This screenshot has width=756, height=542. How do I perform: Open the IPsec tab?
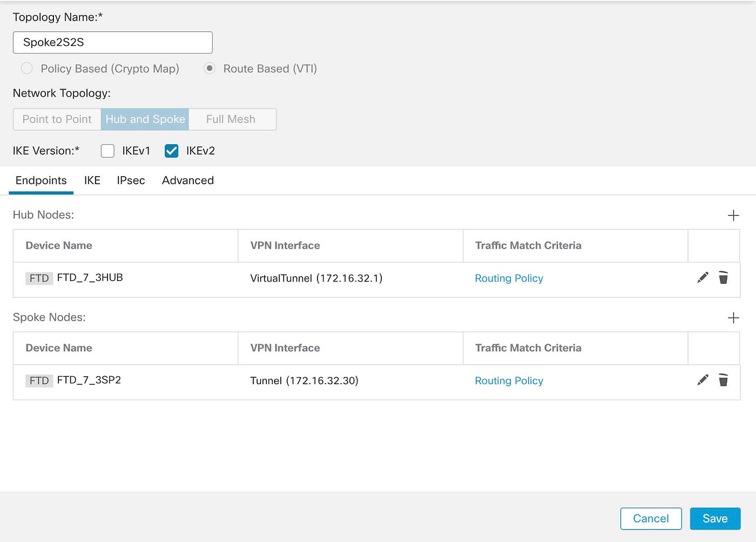[131, 180]
